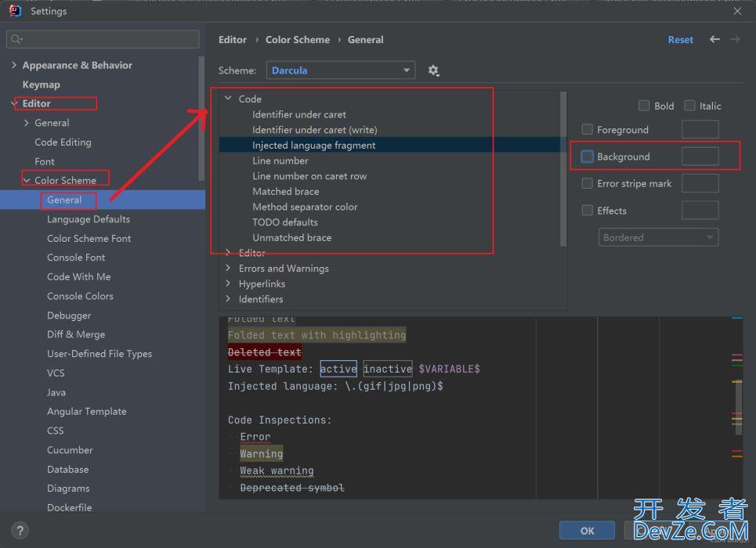Expand the General node under Editor
This screenshot has height=548, width=756.
26,123
